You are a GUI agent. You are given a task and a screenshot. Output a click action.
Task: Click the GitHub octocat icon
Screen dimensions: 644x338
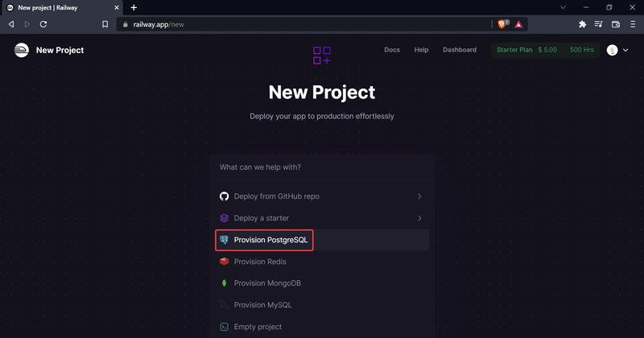[x=224, y=196]
